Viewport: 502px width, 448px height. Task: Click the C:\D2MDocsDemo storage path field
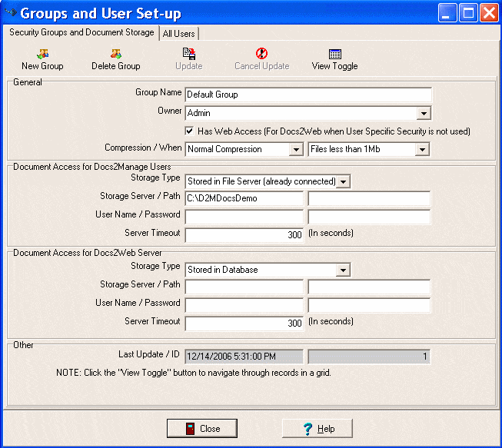pos(244,199)
